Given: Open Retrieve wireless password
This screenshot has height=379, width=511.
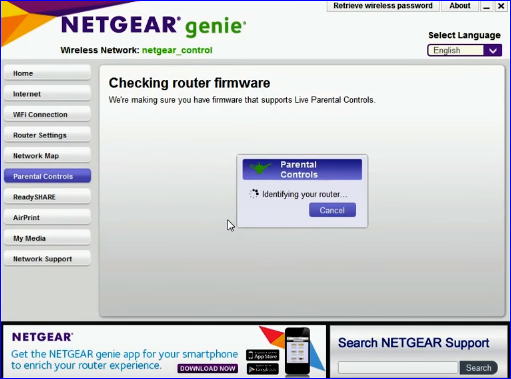Looking at the screenshot, I should tap(383, 6).
